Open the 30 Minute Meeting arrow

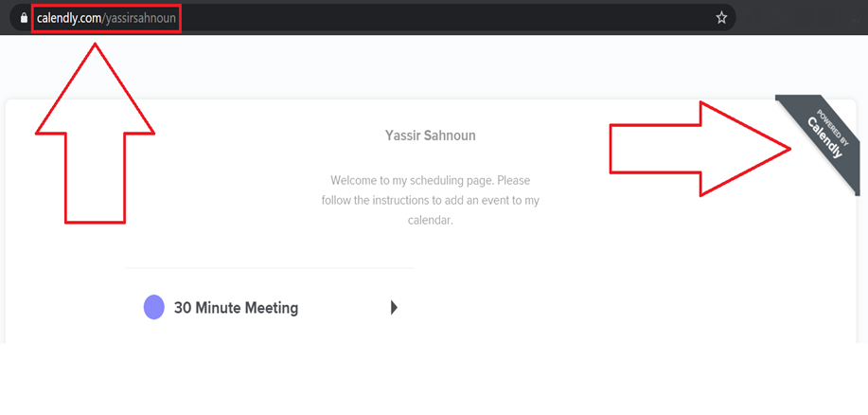coord(394,308)
